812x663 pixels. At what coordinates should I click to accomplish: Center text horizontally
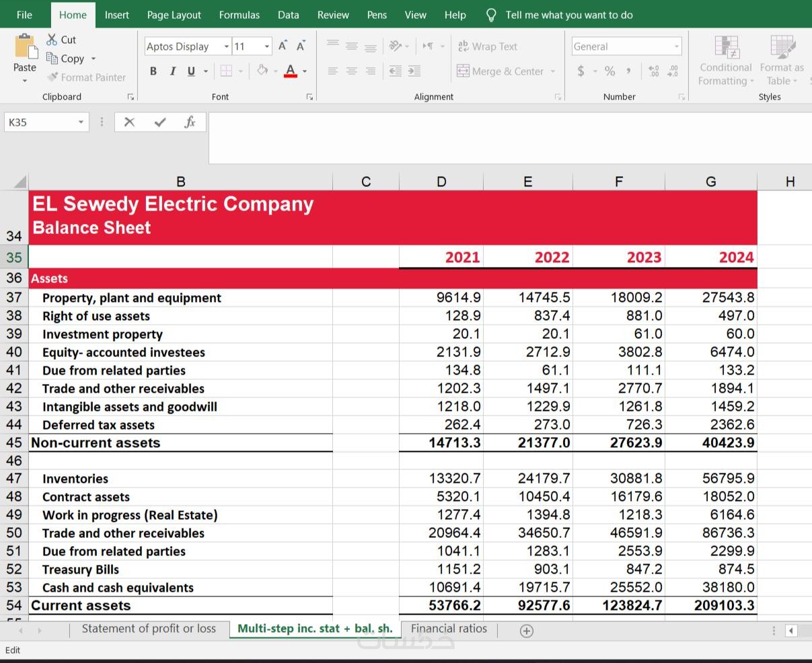point(352,71)
